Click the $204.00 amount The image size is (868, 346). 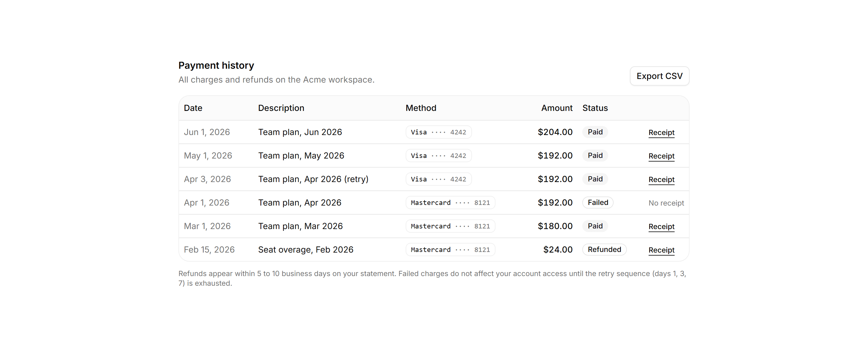(555, 132)
